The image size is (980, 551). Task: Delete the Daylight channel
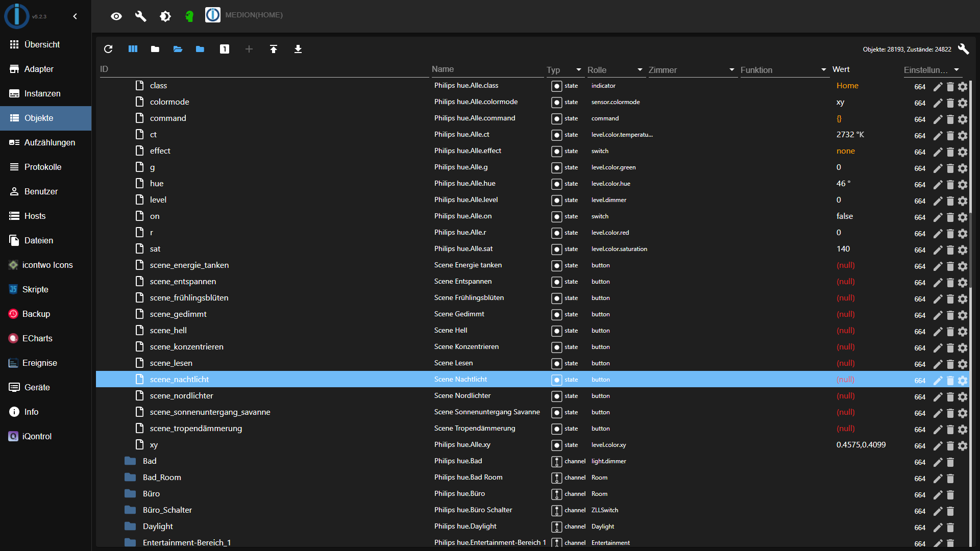tap(950, 528)
